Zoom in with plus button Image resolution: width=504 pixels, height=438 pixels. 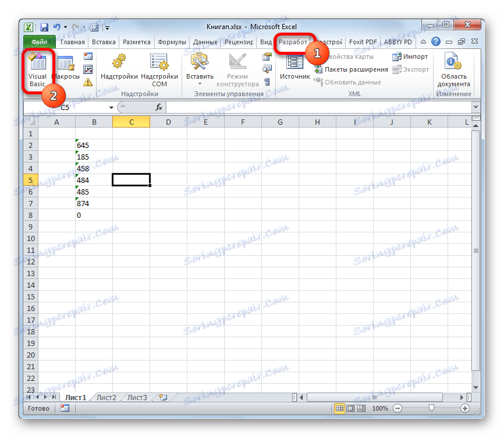[x=464, y=408]
